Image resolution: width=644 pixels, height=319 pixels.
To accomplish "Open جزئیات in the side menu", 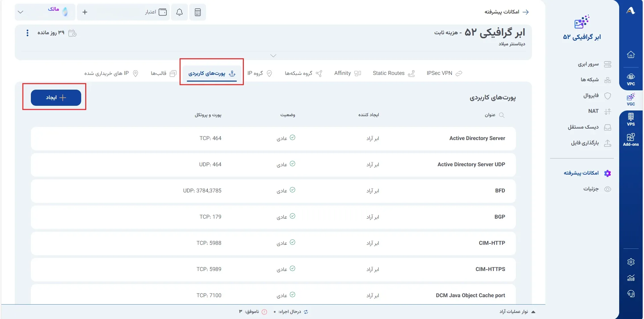I will tap(597, 189).
